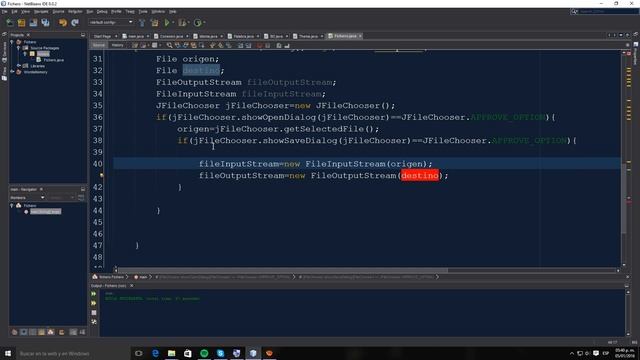Viewport: 640px width, 360px height.
Task: Open the Run Project dropdown arrow
Action: (x=173, y=22)
